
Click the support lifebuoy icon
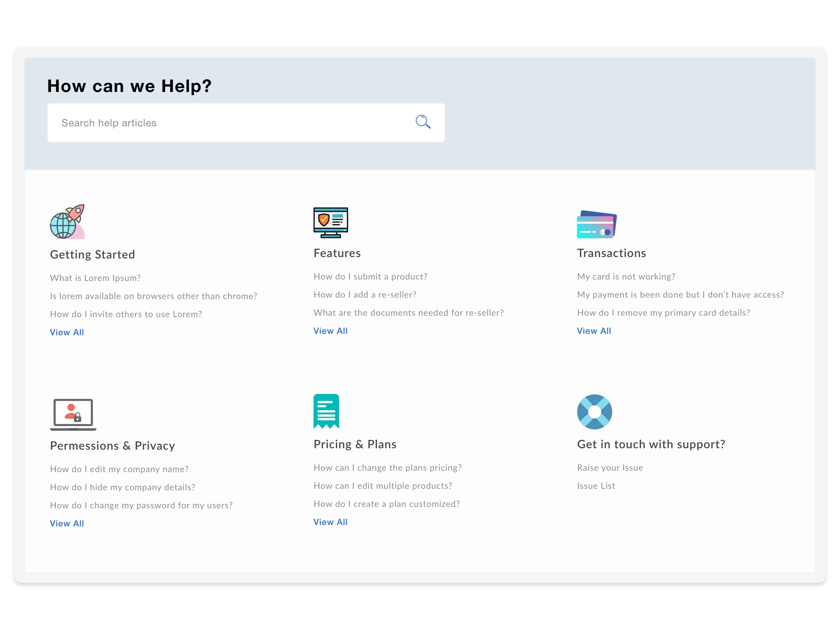click(x=594, y=412)
